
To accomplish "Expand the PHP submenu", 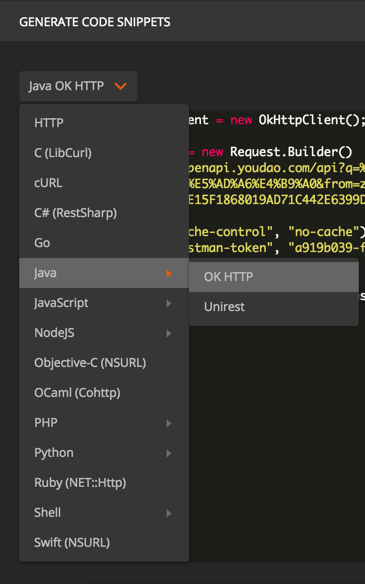I will click(104, 423).
